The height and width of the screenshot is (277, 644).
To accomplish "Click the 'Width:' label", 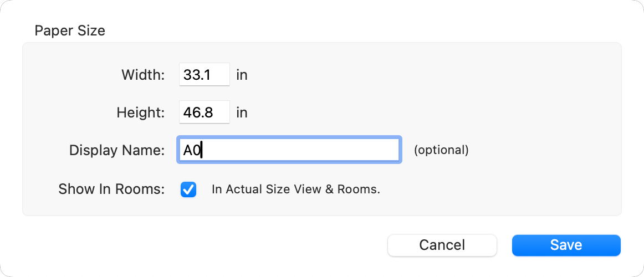I will 143,75.
